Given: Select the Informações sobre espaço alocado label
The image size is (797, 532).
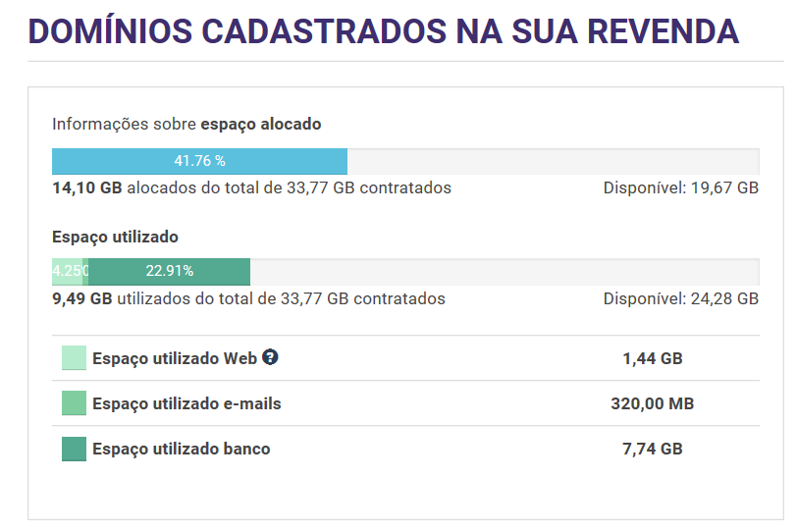Looking at the screenshot, I should point(186,125).
